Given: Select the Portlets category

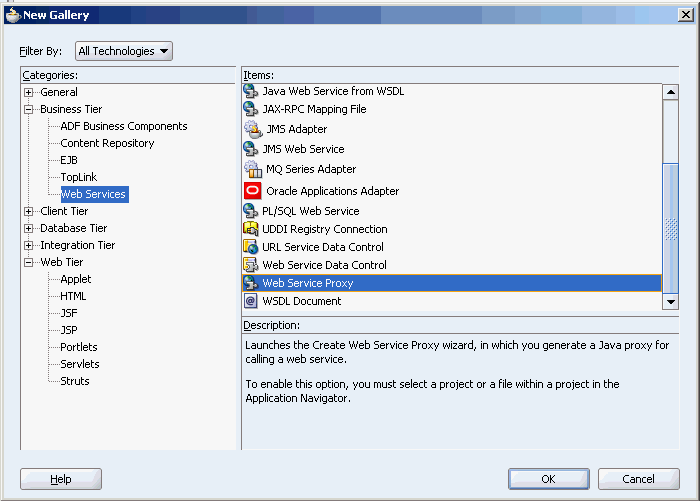Looking at the screenshot, I should pos(79,347).
